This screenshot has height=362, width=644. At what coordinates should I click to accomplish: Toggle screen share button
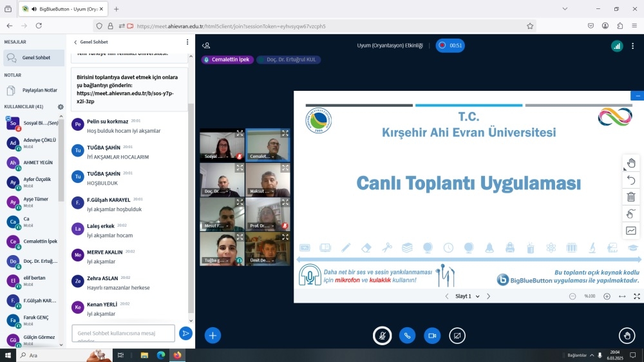(457, 336)
